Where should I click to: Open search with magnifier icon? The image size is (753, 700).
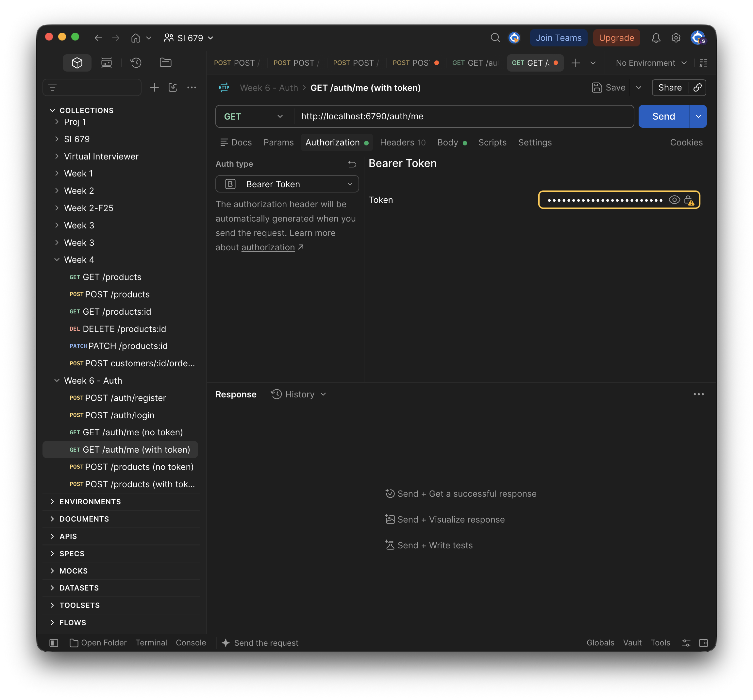click(495, 38)
